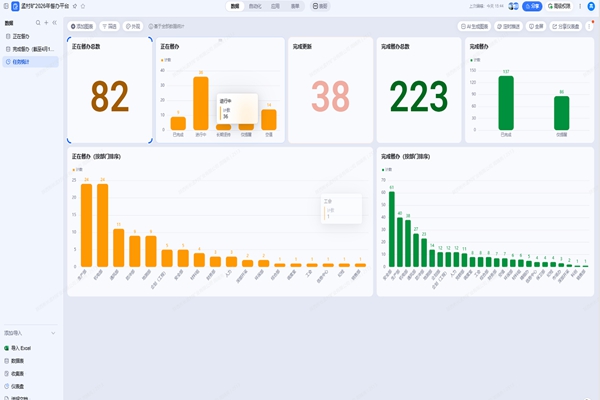This screenshot has height=400, width=600.
Task: Switch to the 自动化 tab at top
Action: click(255, 6)
